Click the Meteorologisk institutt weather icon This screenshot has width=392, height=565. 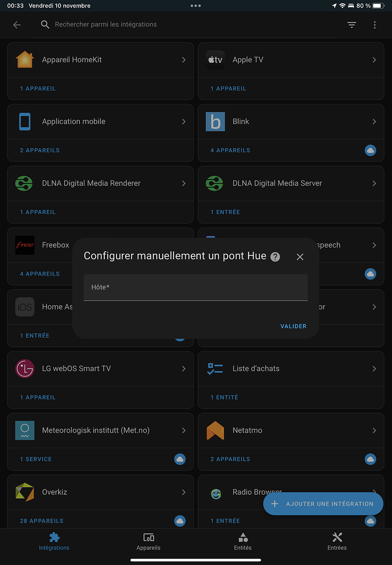[x=24, y=430]
